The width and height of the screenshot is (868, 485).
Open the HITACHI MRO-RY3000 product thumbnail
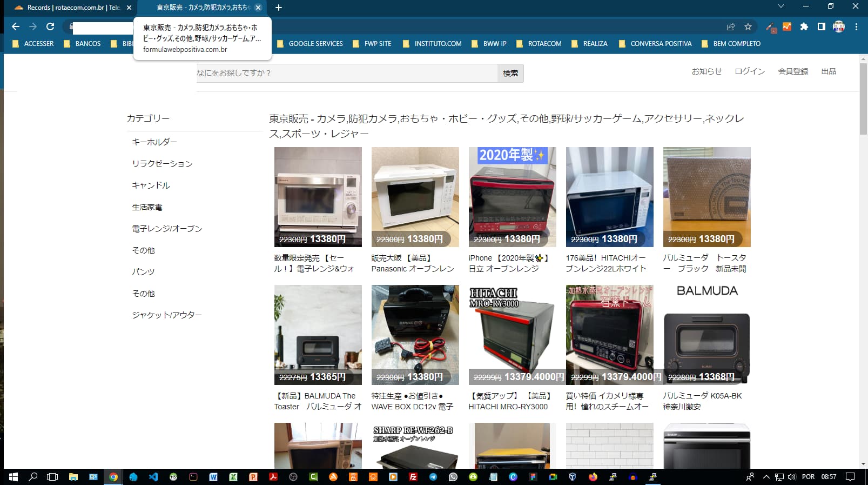coord(513,335)
